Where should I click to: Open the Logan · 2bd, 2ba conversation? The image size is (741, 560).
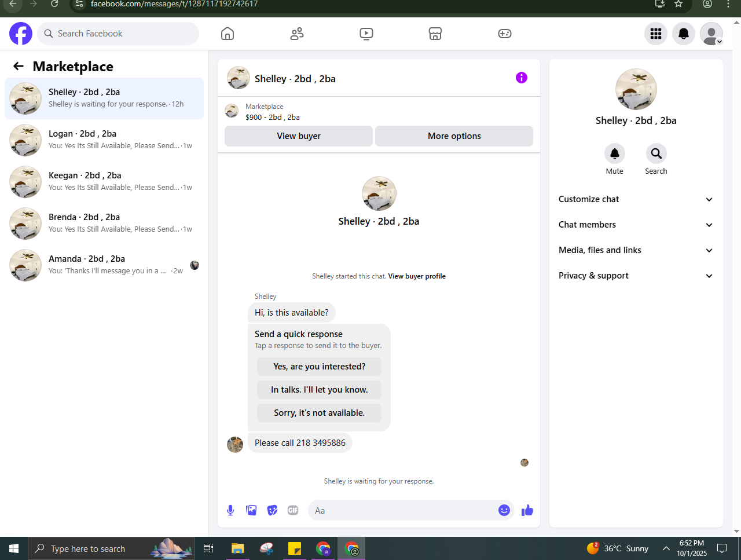click(x=104, y=140)
